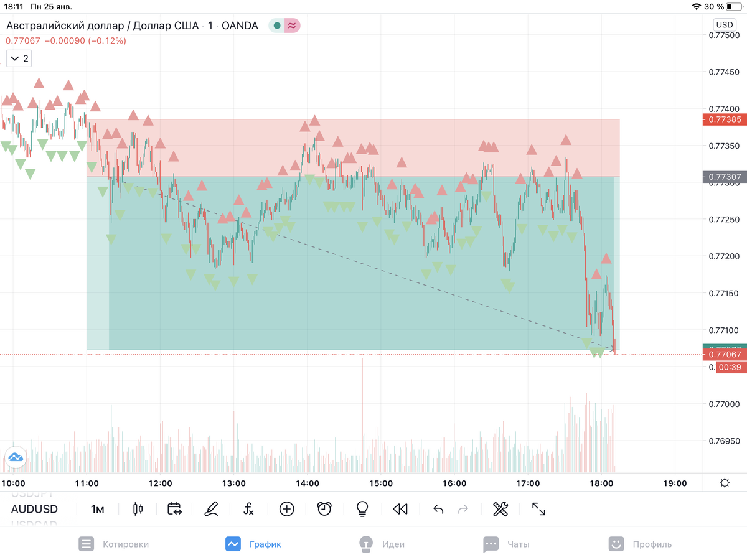Screen dimensions: 747x560
Task: Tap the 18:00 time axis label
Action: (x=601, y=483)
